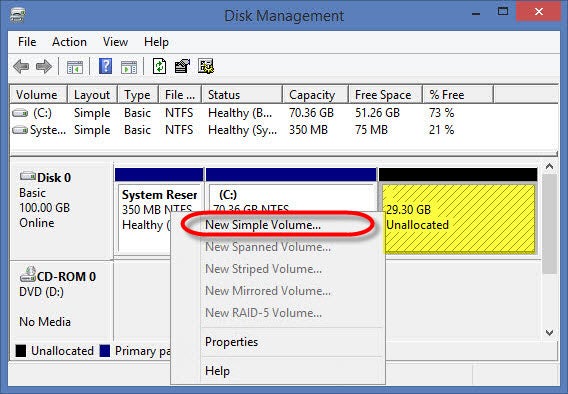This screenshot has width=568, height=394.
Task: Click the Healthy (Sy... status cell
Action: pyautogui.click(x=242, y=130)
